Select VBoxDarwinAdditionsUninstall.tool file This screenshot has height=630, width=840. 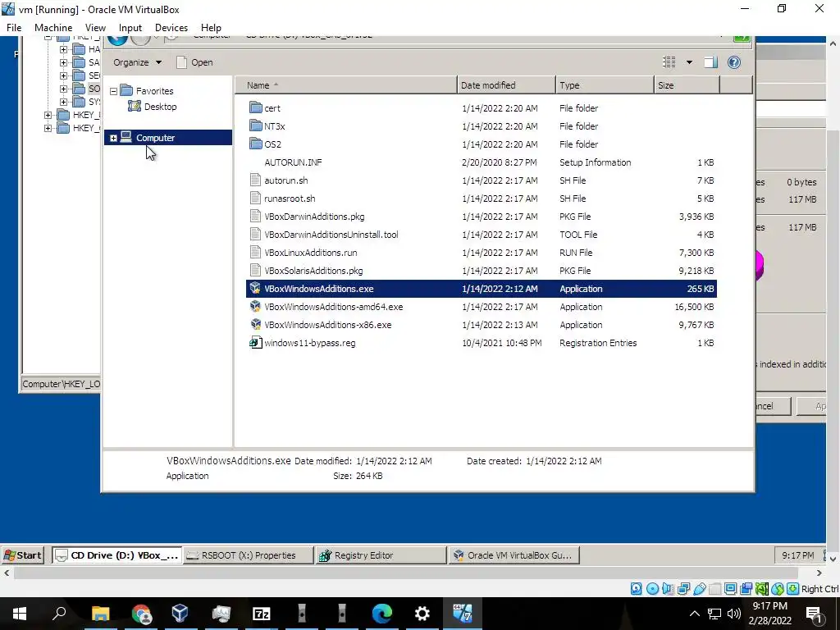(x=331, y=235)
